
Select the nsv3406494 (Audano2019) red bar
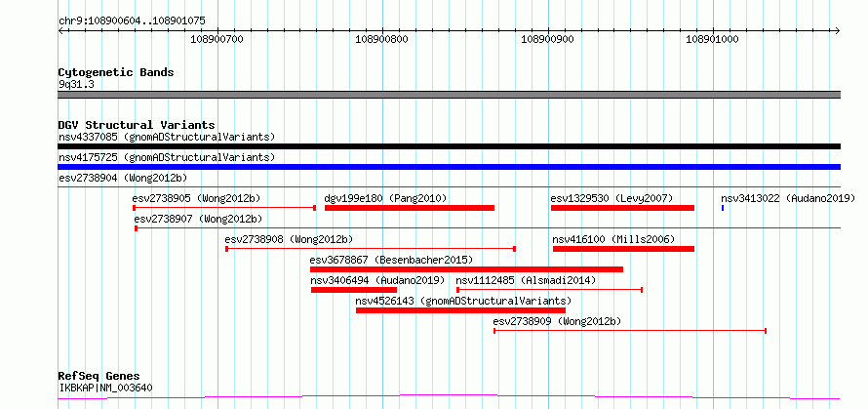point(354,290)
